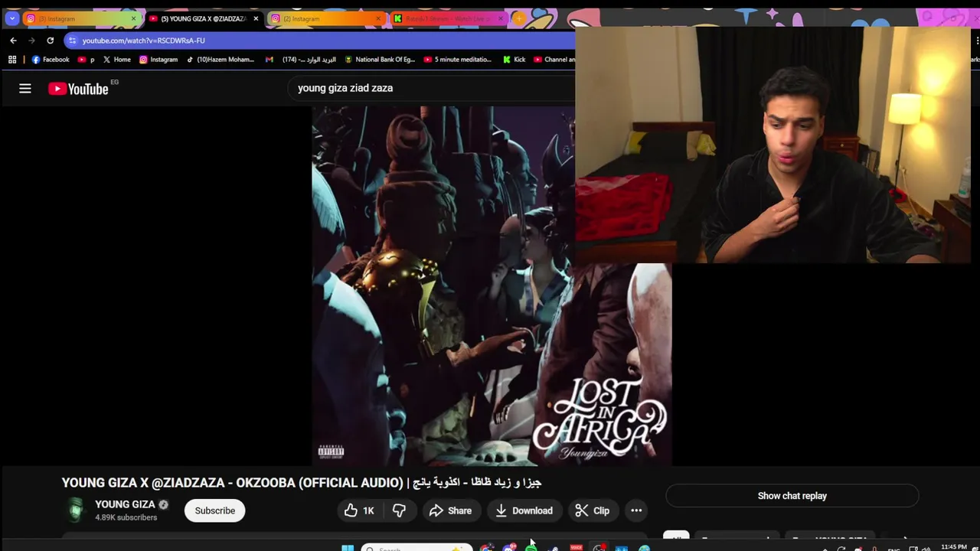This screenshot has width=980, height=551.
Task: Switch to the YOUNG GIZA X @ZIADZAZA tab
Action: click(203, 18)
